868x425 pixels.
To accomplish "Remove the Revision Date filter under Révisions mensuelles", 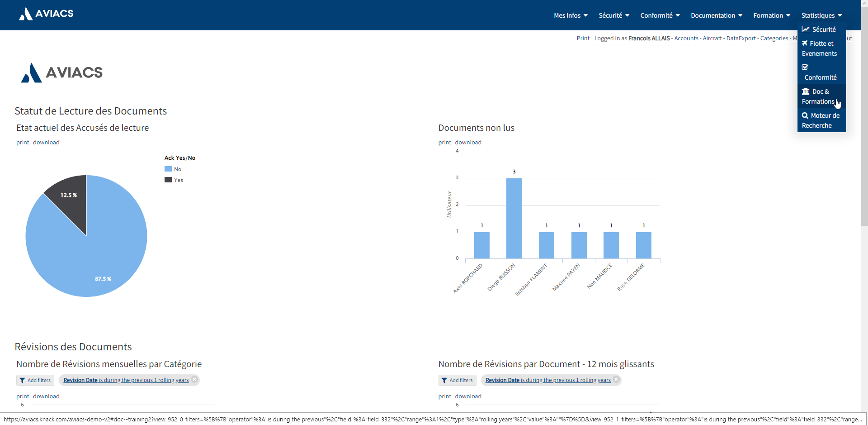I will [x=194, y=380].
